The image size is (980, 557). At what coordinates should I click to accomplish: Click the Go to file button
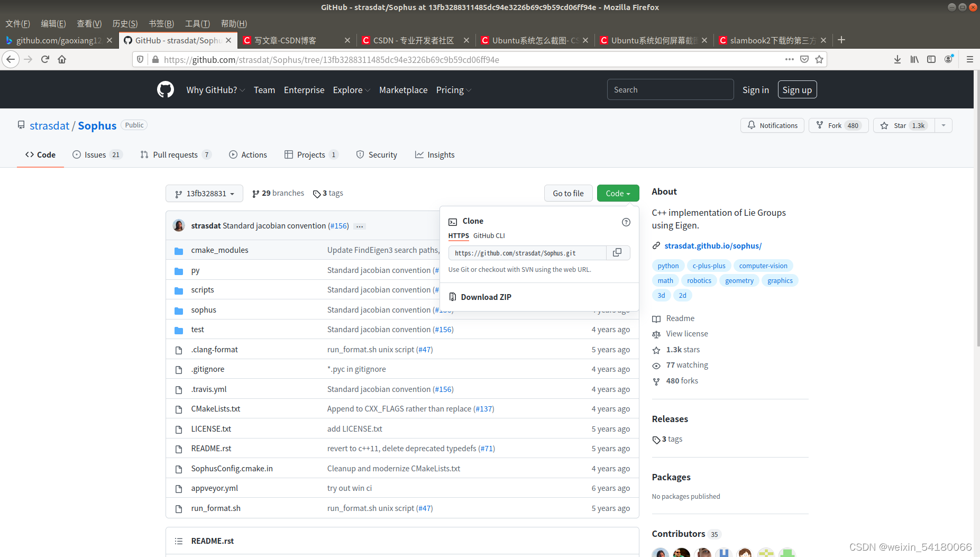click(568, 194)
